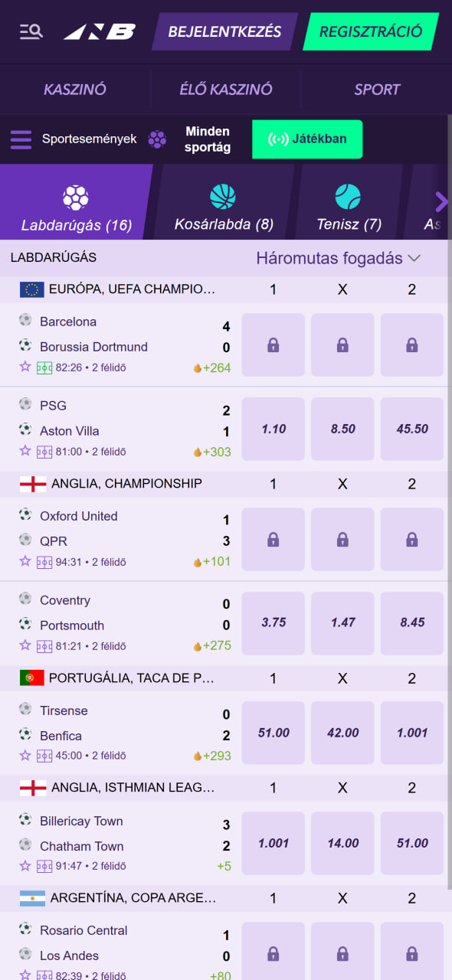Open the +303 extra markets for PSG
This screenshot has width=452, height=980.
(x=212, y=452)
